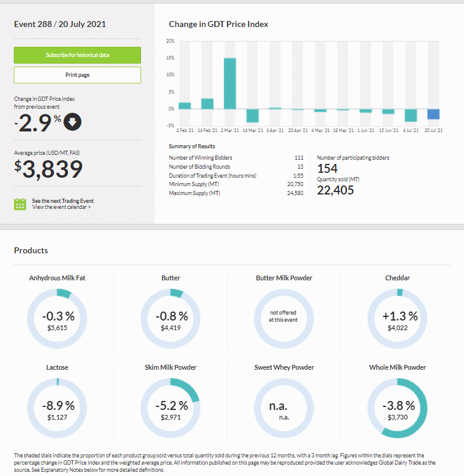
Task: Open the View the event calendar link
Action: [x=61, y=207]
